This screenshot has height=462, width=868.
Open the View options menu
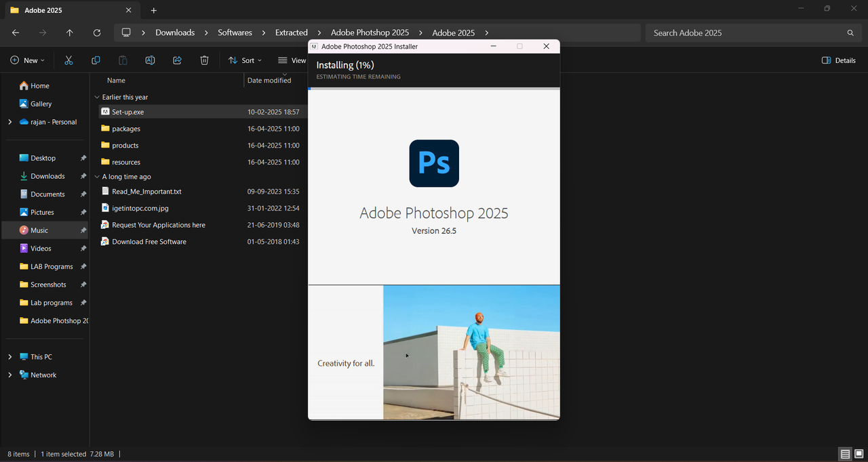coord(292,60)
